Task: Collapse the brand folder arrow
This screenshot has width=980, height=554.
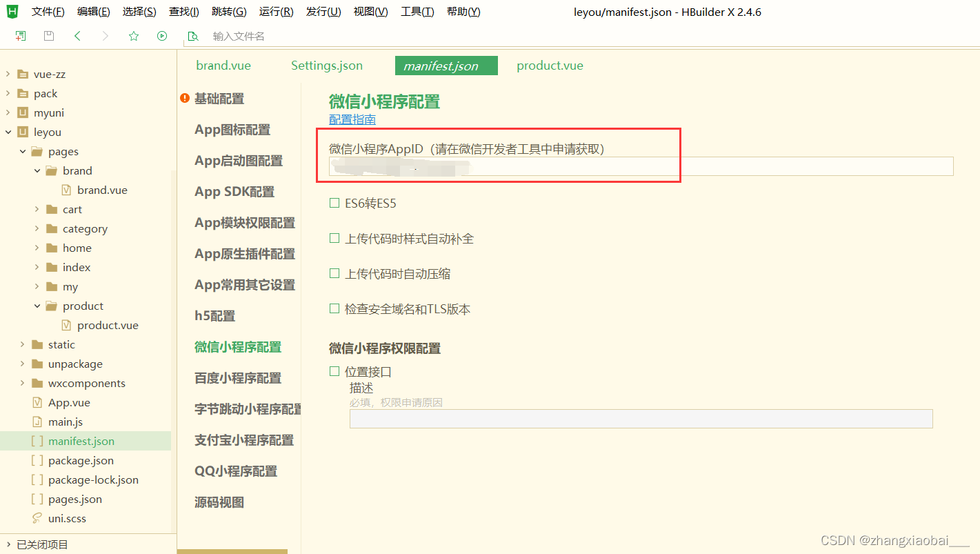Action: 37,170
